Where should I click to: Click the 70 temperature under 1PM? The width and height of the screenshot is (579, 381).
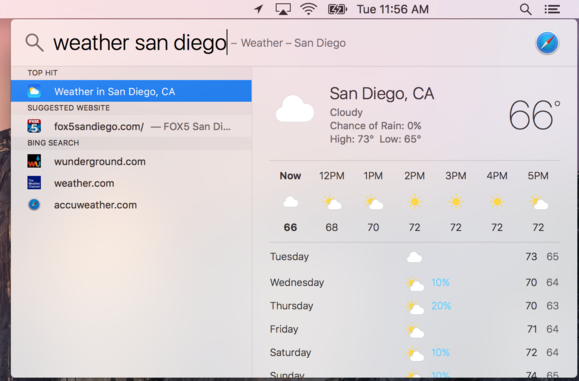point(373,227)
